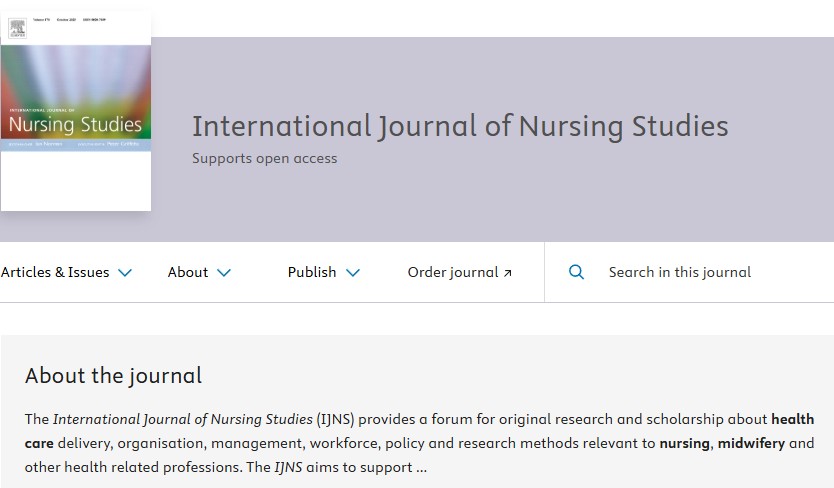This screenshot has height=488, width=834.
Task: Open the Publish menu label
Action: click(312, 272)
